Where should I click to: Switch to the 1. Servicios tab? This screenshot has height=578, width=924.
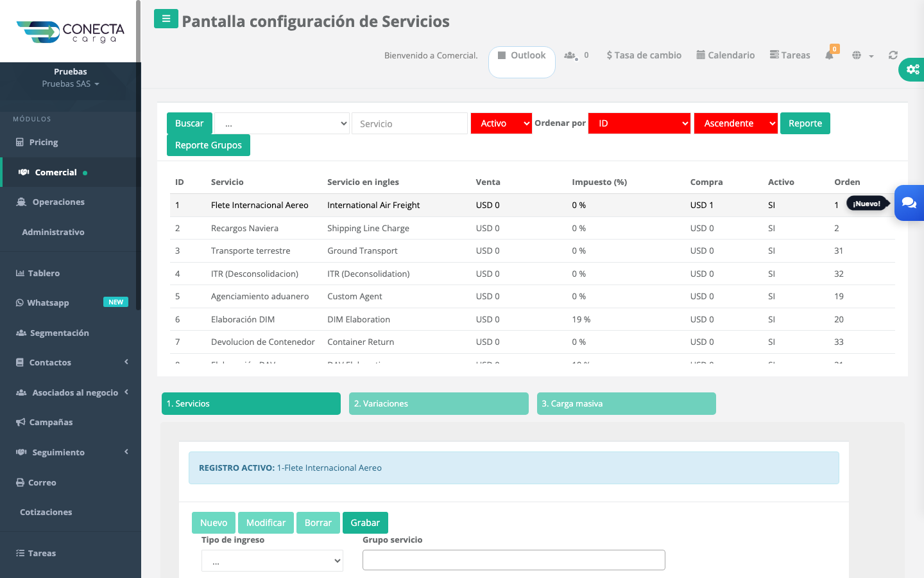[251, 404]
